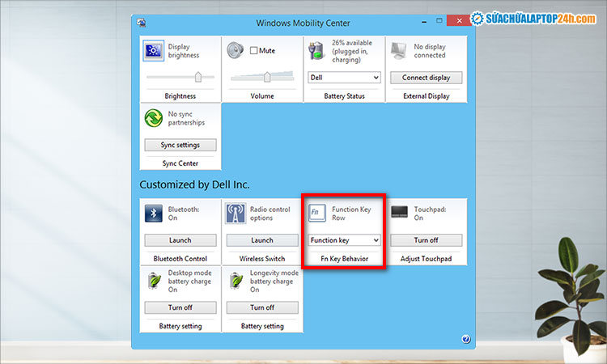
Task: Open Sync settings
Action: click(x=180, y=145)
